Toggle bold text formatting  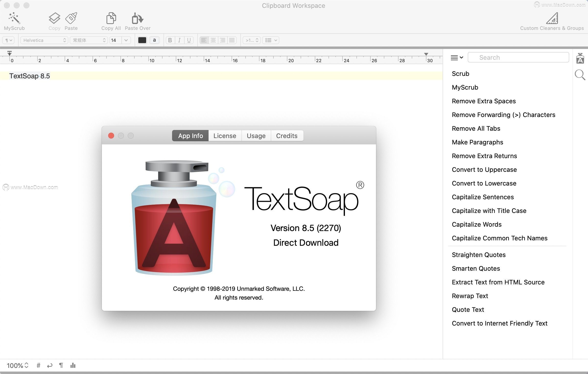[170, 40]
